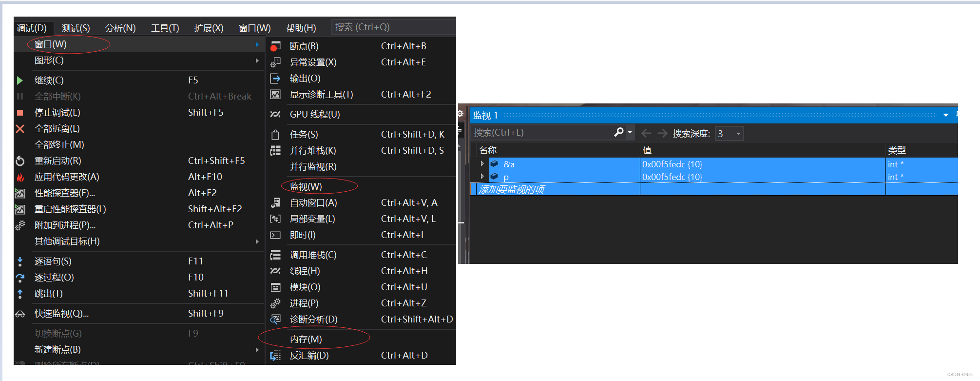
Task: Click the Tasks clipboard icon
Action: pyautogui.click(x=275, y=135)
